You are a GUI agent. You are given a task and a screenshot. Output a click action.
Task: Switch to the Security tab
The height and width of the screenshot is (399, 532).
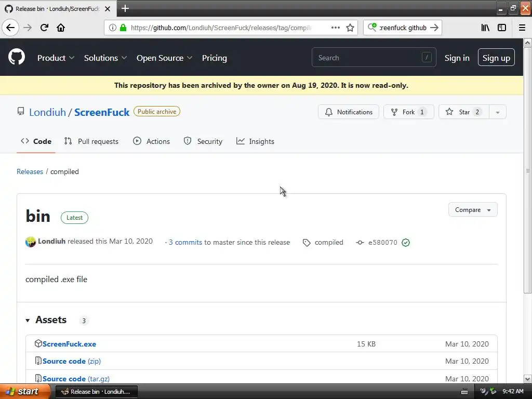point(203,141)
